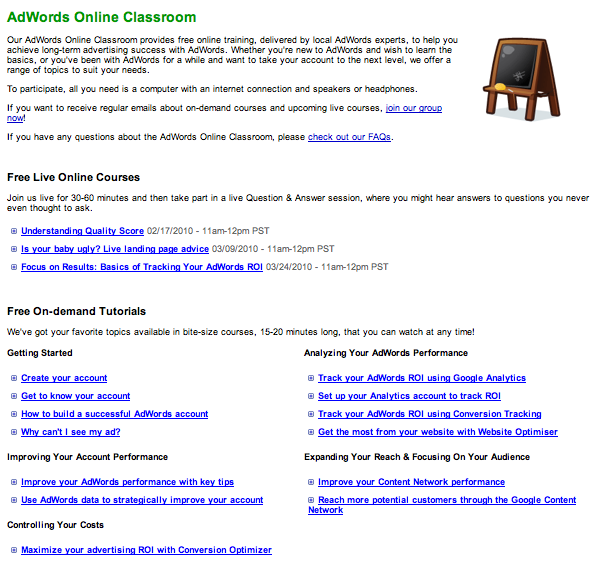Open Track your AdWords ROI using Conversion Tracking

430,414
